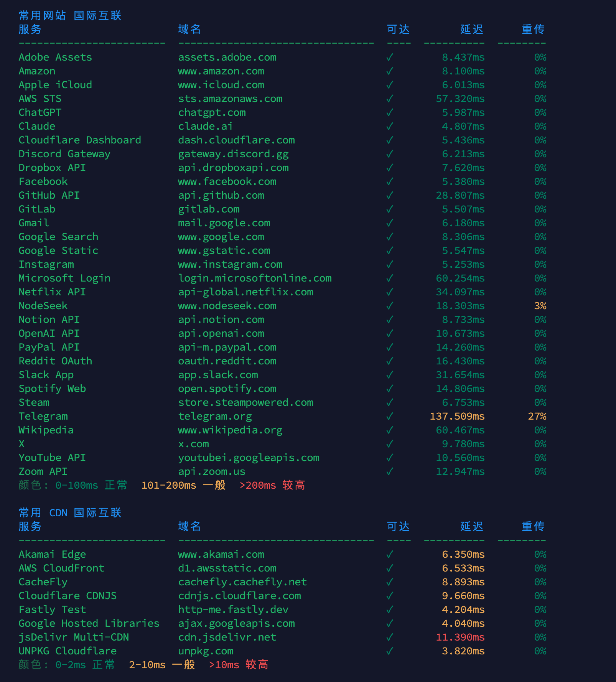The image size is (616, 682).
Task: Click the domain "gitlab.com"
Action: point(209,209)
